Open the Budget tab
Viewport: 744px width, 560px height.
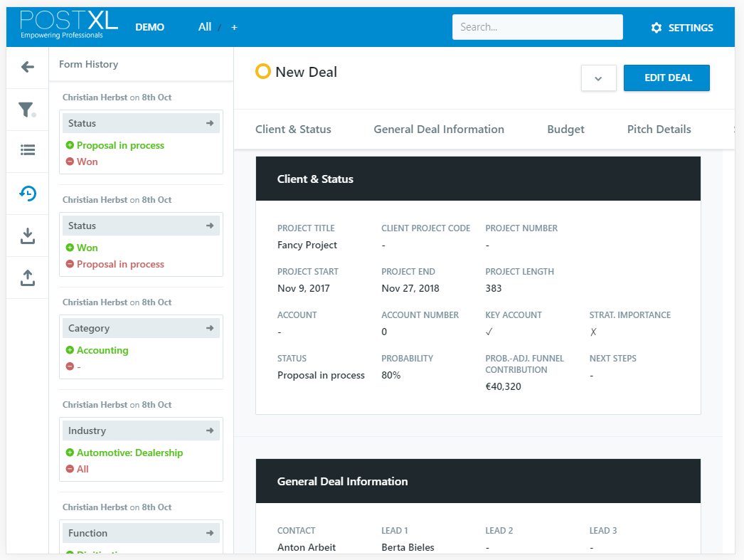click(565, 130)
